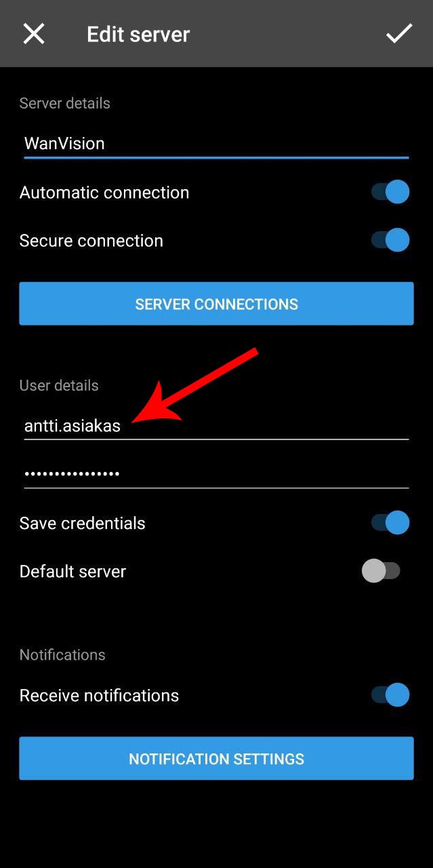Tap the Notifications section header
The width and height of the screenshot is (433, 868).
click(x=62, y=654)
